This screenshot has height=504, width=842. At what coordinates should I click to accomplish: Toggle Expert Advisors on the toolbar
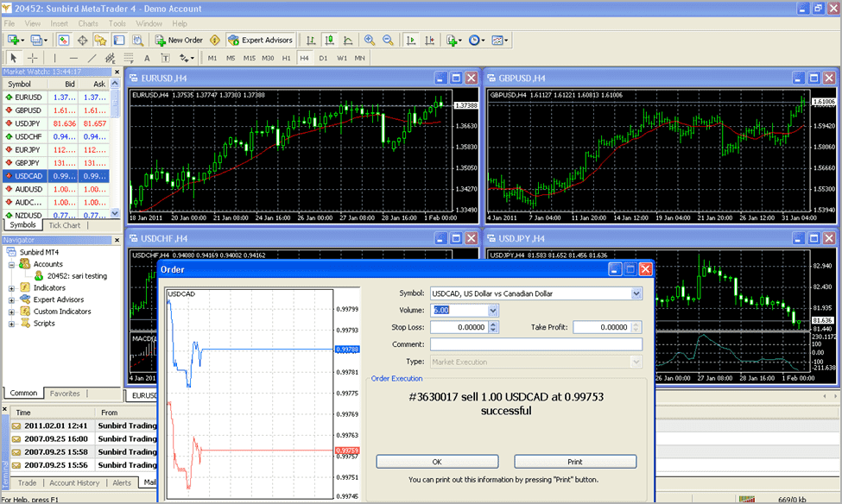pyautogui.click(x=260, y=40)
